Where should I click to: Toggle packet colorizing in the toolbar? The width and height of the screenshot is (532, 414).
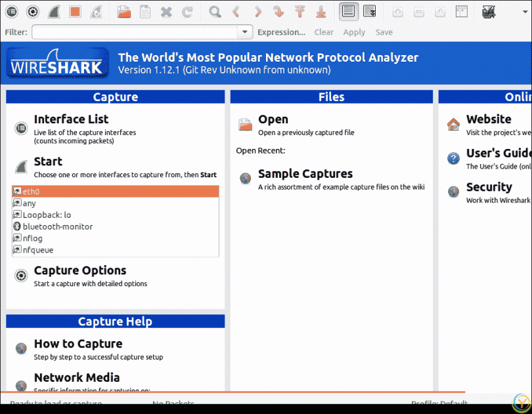coord(349,11)
